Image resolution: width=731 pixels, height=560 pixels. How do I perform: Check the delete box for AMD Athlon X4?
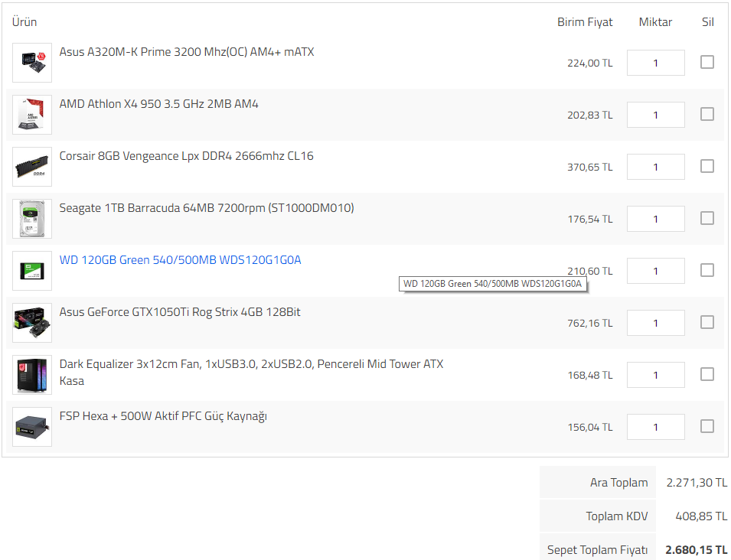tap(707, 114)
